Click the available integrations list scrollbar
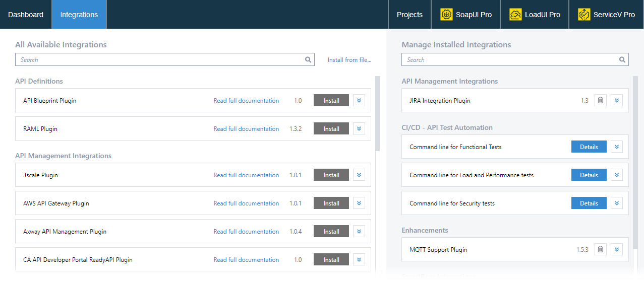 tap(378, 113)
